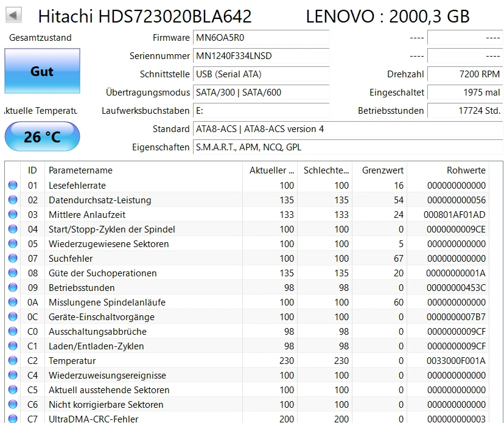Click the 26 °C temperature display
This screenshot has height=423, width=504.
(x=42, y=136)
